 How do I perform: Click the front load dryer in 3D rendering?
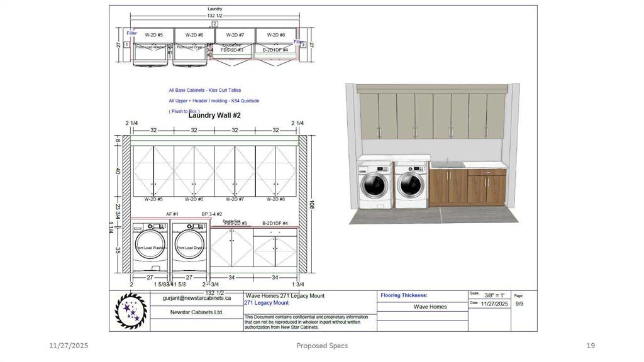coord(411,185)
